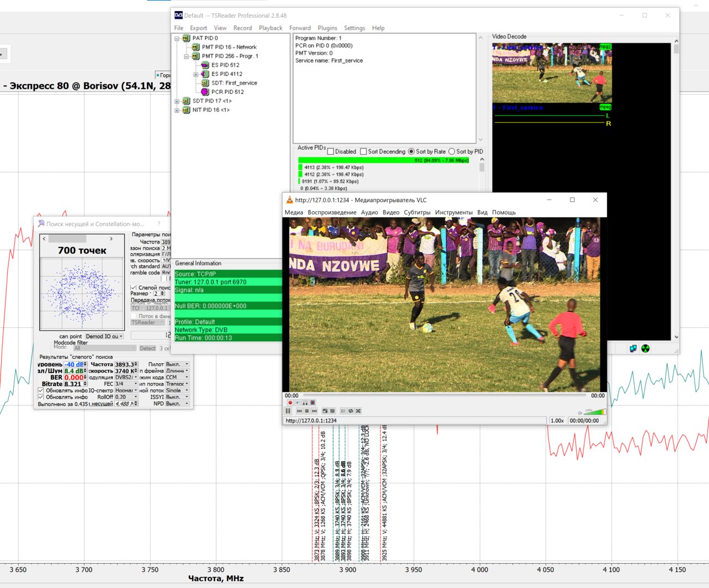Image resolution: width=709 pixels, height=588 pixels.
Task: Toggle first Обновлять инфо checkbox
Action: [x=40, y=390]
